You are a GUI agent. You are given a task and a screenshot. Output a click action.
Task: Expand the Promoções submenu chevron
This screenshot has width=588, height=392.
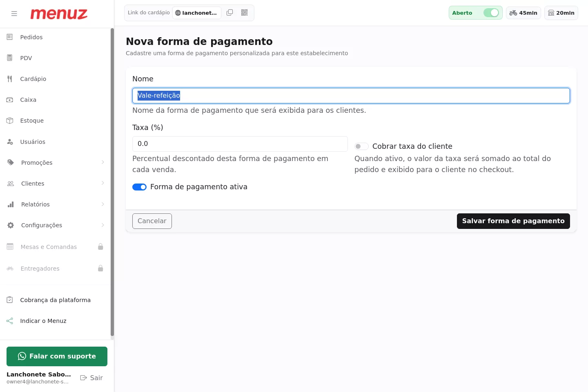click(x=103, y=162)
